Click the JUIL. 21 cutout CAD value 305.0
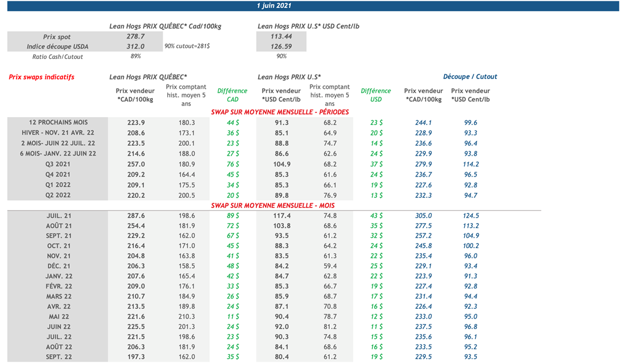 pos(423,216)
